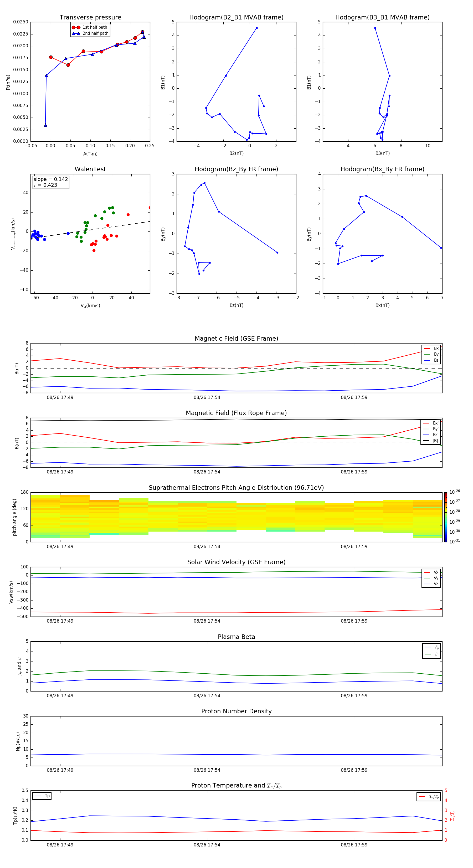
Task: Click 'Bz(nT)' x-axis label
Action: click(x=236, y=305)
